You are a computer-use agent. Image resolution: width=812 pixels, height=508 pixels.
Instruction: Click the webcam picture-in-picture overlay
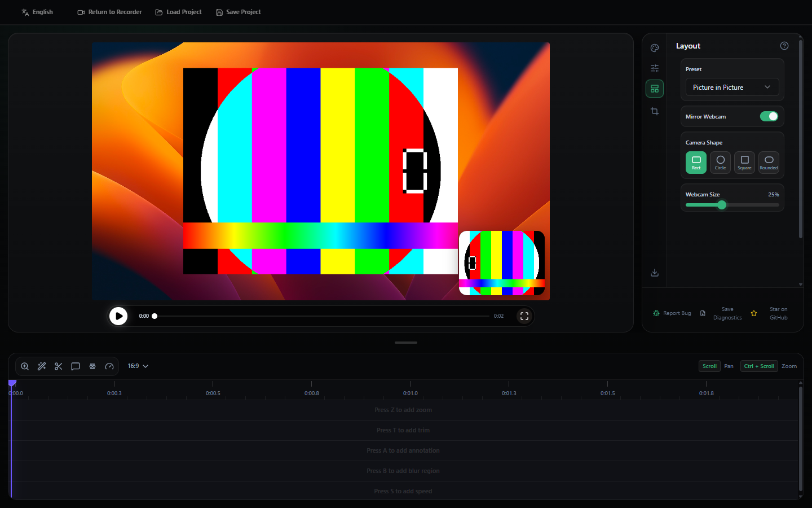tap(502, 263)
